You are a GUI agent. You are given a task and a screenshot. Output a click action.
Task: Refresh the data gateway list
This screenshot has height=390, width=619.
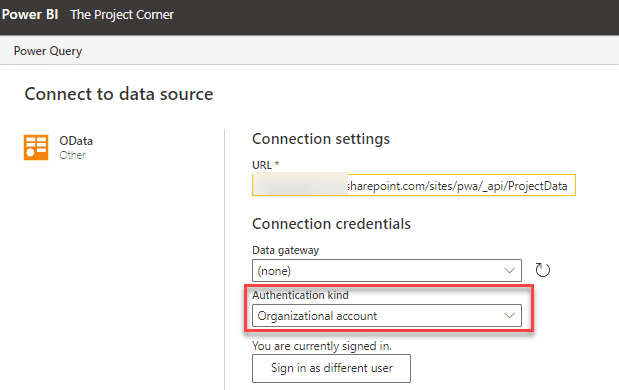542,270
